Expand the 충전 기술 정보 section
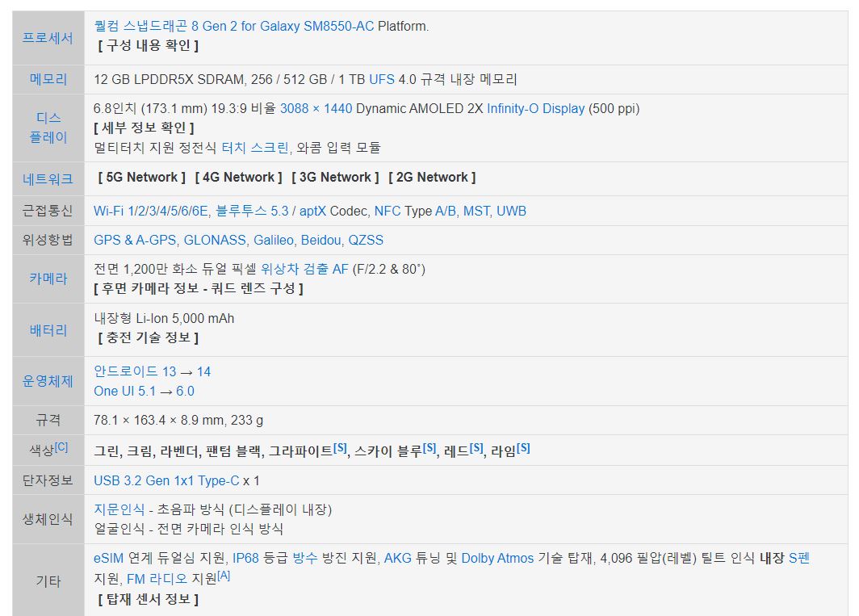859x616 pixels. 148,337
